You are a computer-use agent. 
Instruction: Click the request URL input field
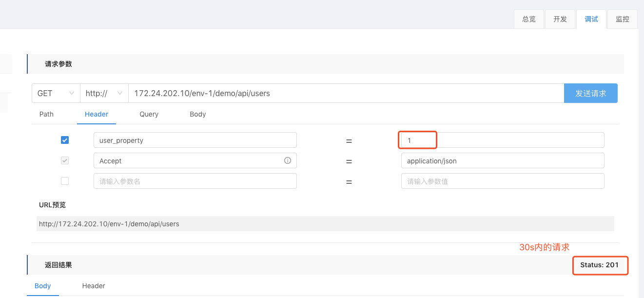346,93
